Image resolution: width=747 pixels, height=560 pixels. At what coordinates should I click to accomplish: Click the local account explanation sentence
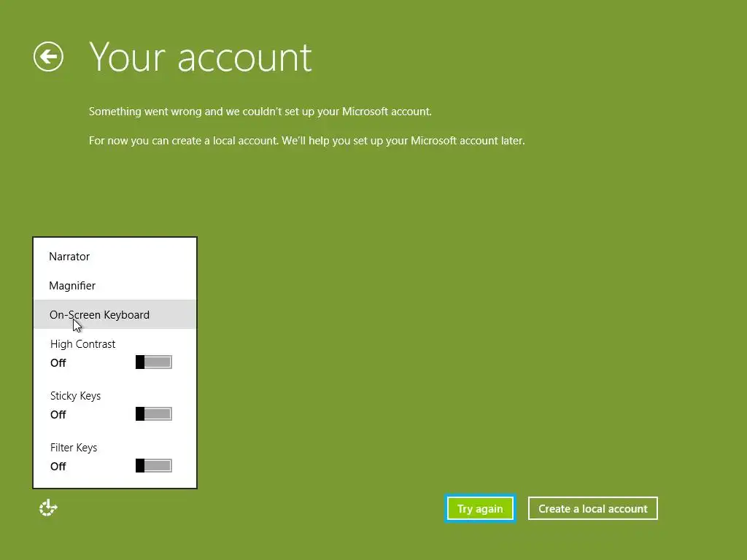pos(307,141)
